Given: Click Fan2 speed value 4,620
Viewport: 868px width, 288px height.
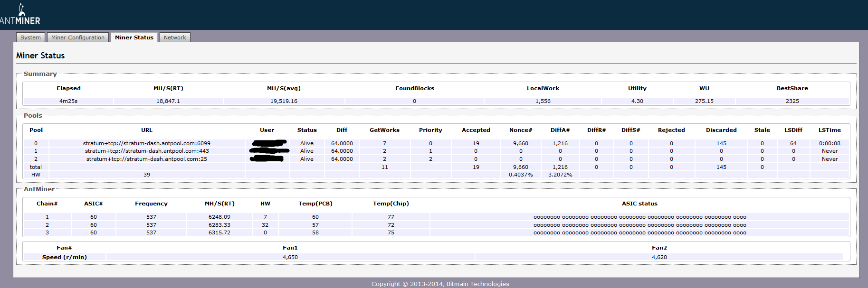Looking at the screenshot, I should coord(659,257).
